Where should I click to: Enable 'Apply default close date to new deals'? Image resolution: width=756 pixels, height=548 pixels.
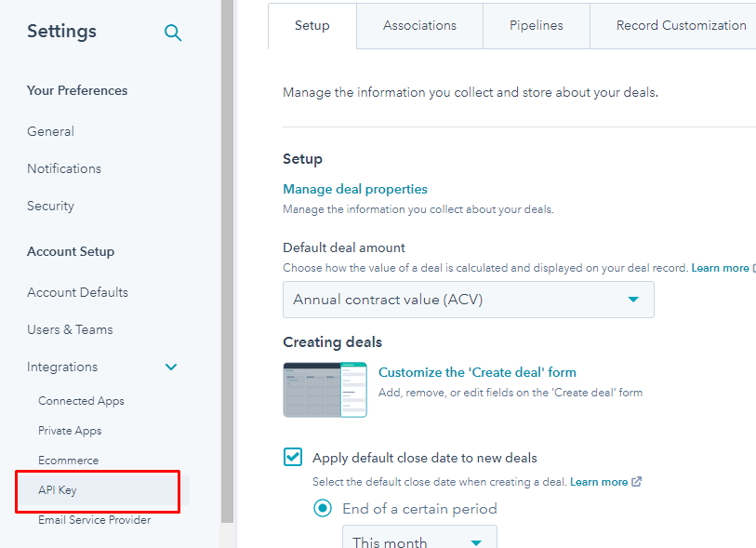click(292, 457)
